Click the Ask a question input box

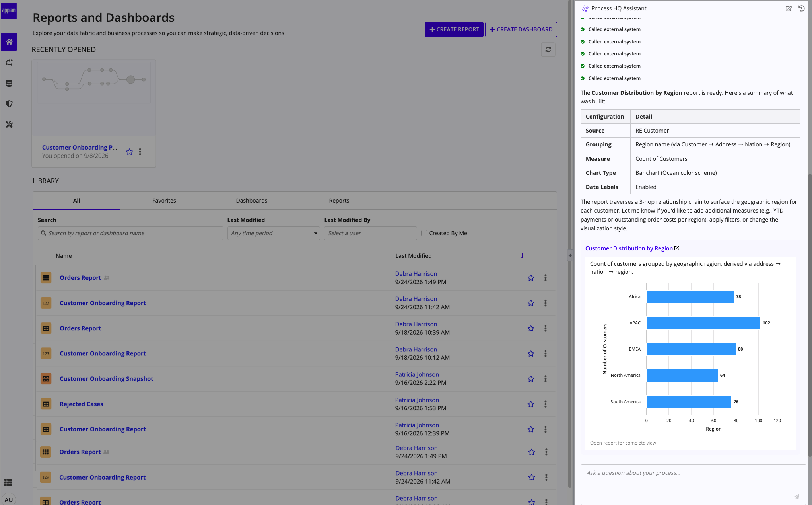[693, 484]
